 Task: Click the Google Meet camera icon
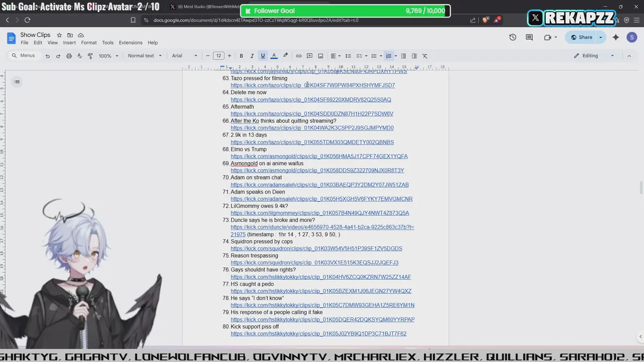click(x=547, y=37)
